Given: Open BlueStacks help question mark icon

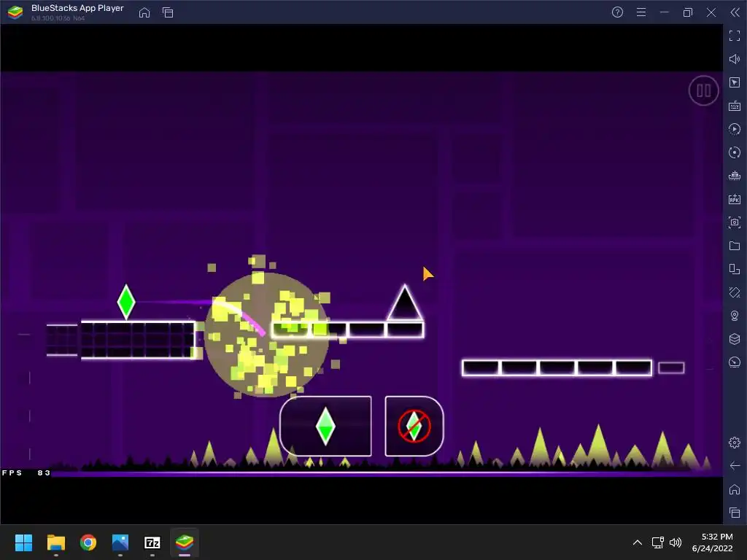Looking at the screenshot, I should [617, 12].
